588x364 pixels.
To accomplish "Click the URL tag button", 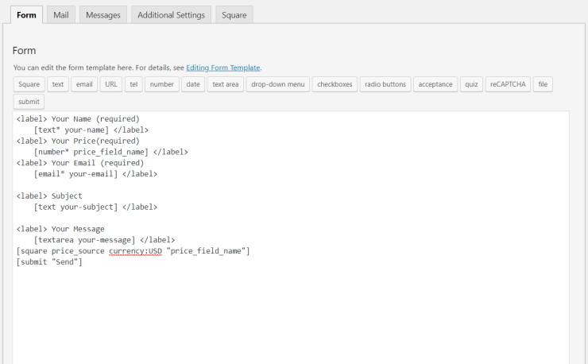I will pyautogui.click(x=111, y=84).
